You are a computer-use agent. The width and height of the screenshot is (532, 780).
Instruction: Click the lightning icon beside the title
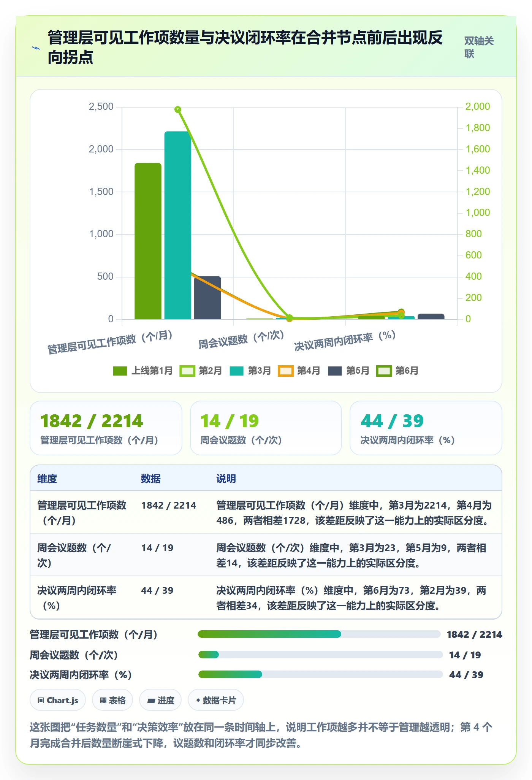tap(36, 48)
